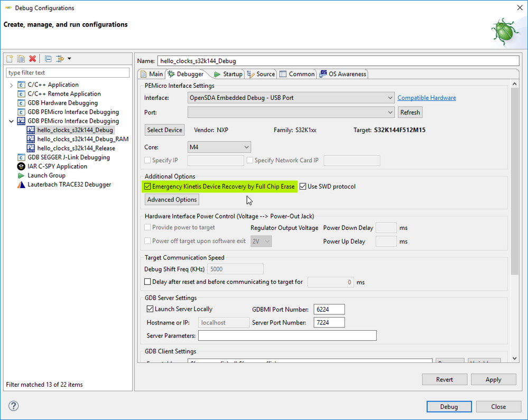Click the Collapse All toolbar icon
Screen dimensions: 528x420
(48, 59)
